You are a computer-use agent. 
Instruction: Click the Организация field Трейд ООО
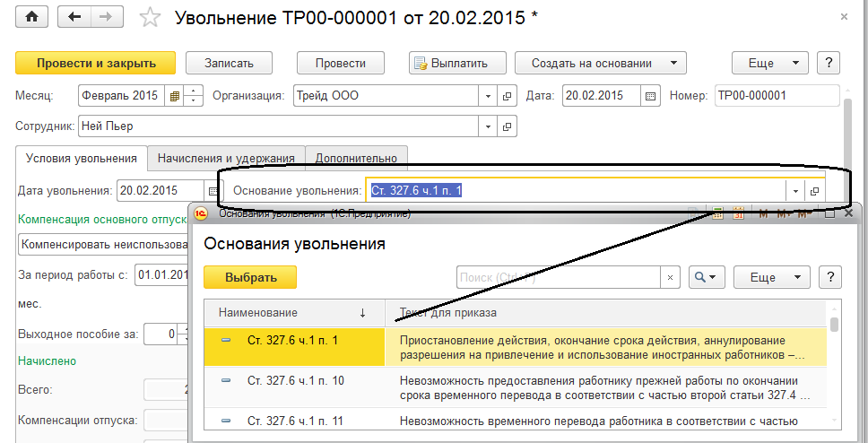pos(386,96)
